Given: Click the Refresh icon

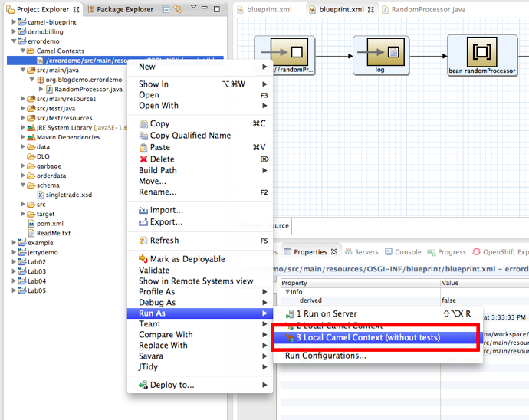Looking at the screenshot, I should coord(143,241).
